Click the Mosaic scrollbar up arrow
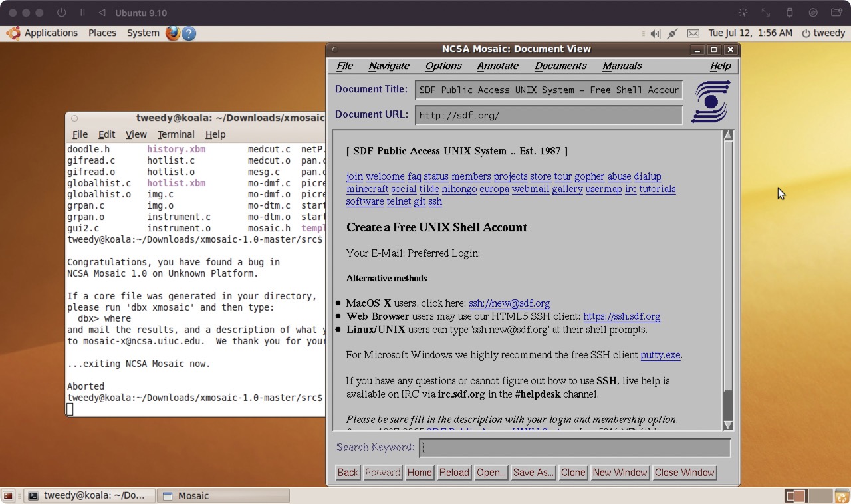 click(x=728, y=136)
